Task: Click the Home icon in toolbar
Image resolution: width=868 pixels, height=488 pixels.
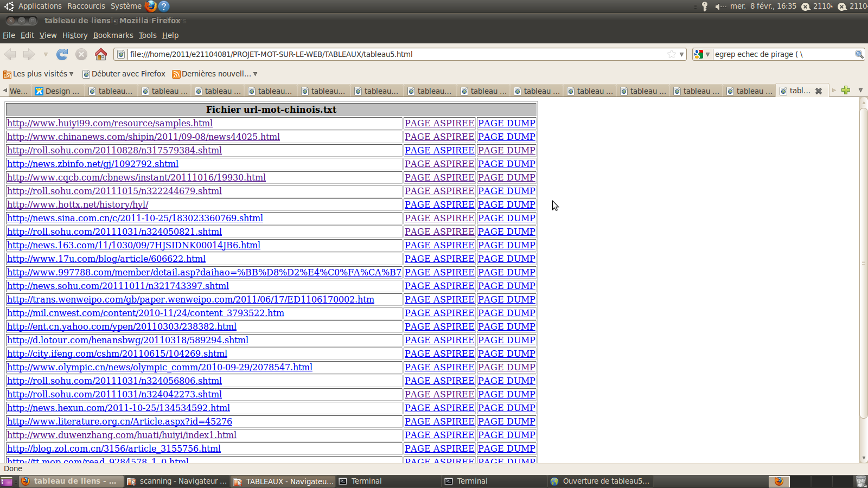Action: coord(101,54)
